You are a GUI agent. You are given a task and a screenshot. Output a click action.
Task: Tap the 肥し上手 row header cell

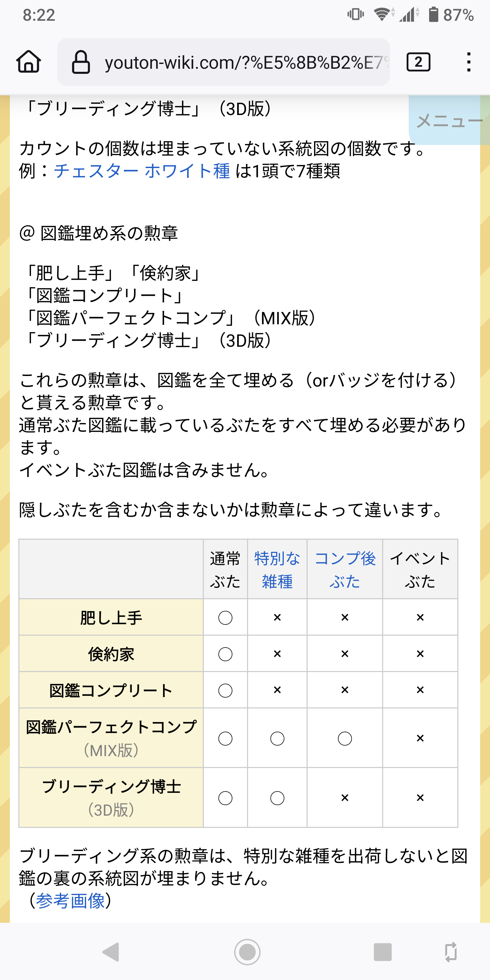point(111,618)
